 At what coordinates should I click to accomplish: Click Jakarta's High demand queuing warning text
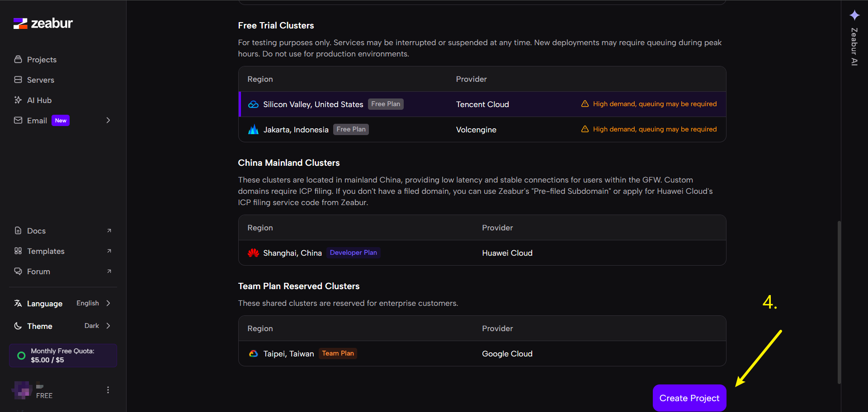(x=655, y=129)
